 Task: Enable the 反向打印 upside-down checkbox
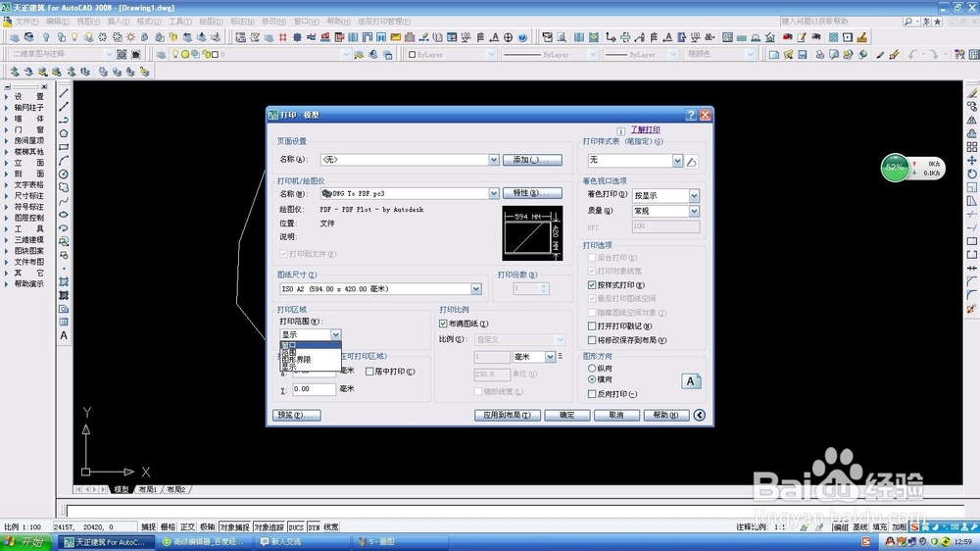pyautogui.click(x=592, y=394)
